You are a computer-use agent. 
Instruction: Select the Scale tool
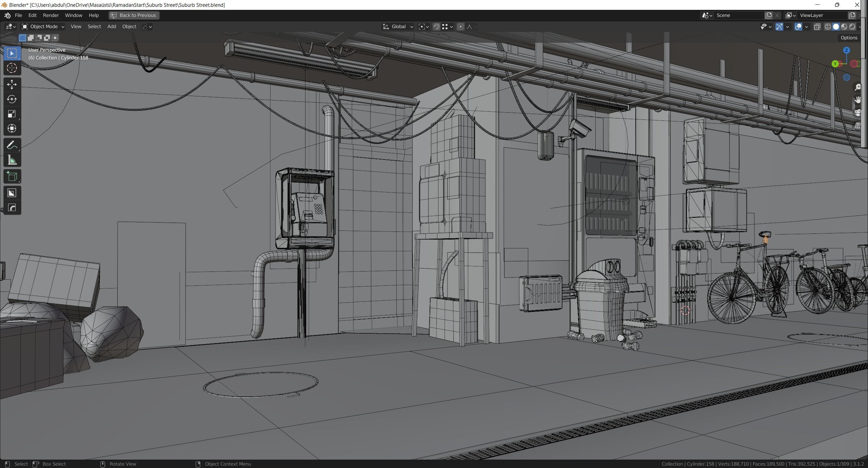12,114
